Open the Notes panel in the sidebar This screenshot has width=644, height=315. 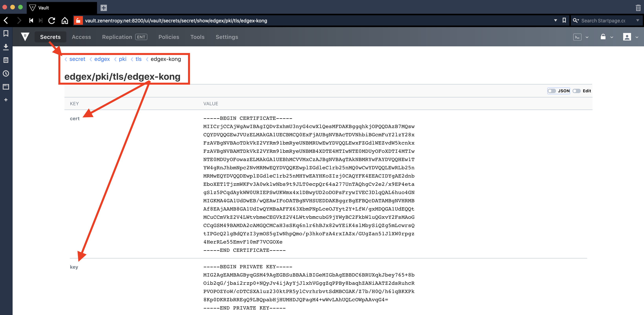point(6,60)
